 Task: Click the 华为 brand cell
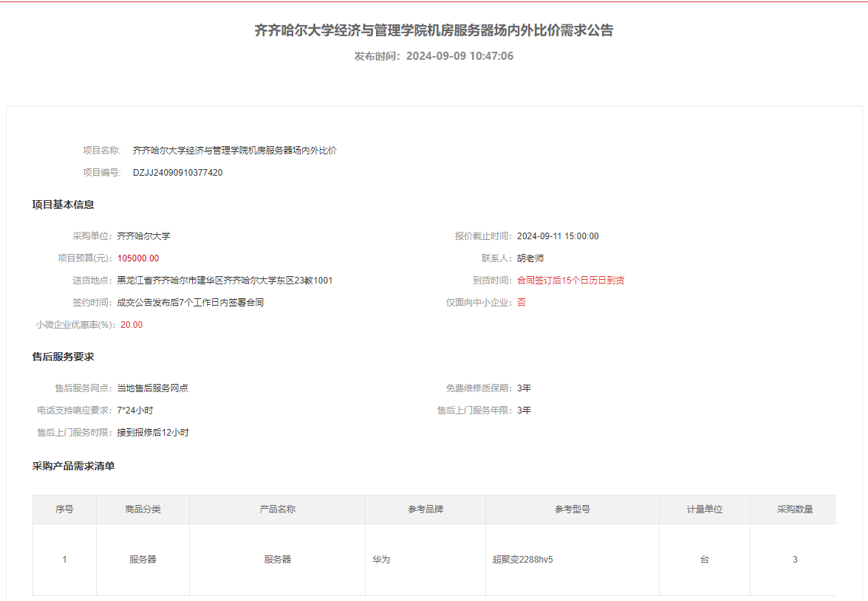tap(381, 560)
